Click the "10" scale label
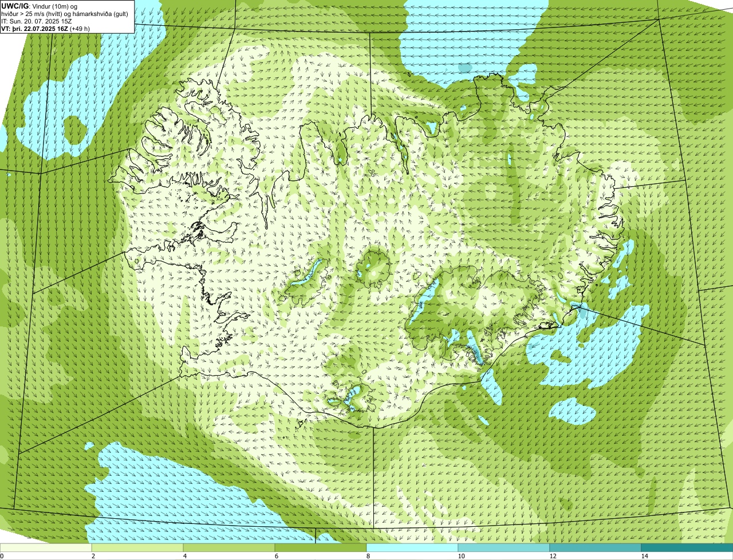This screenshot has width=733, height=560. [x=461, y=556]
